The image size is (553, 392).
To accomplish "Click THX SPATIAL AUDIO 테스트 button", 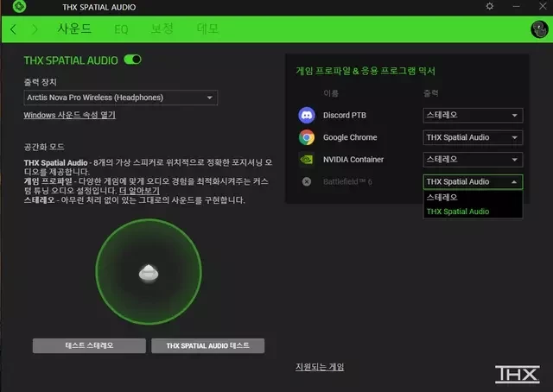I will (x=207, y=346).
